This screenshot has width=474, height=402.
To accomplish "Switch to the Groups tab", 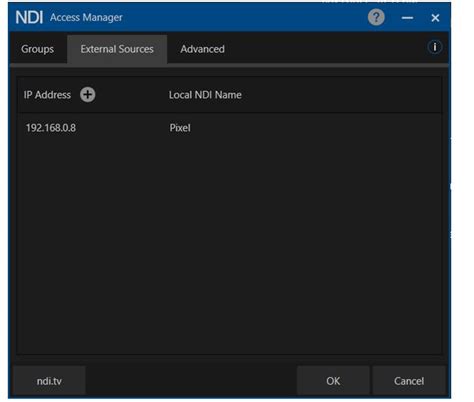I will tap(37, 49).
